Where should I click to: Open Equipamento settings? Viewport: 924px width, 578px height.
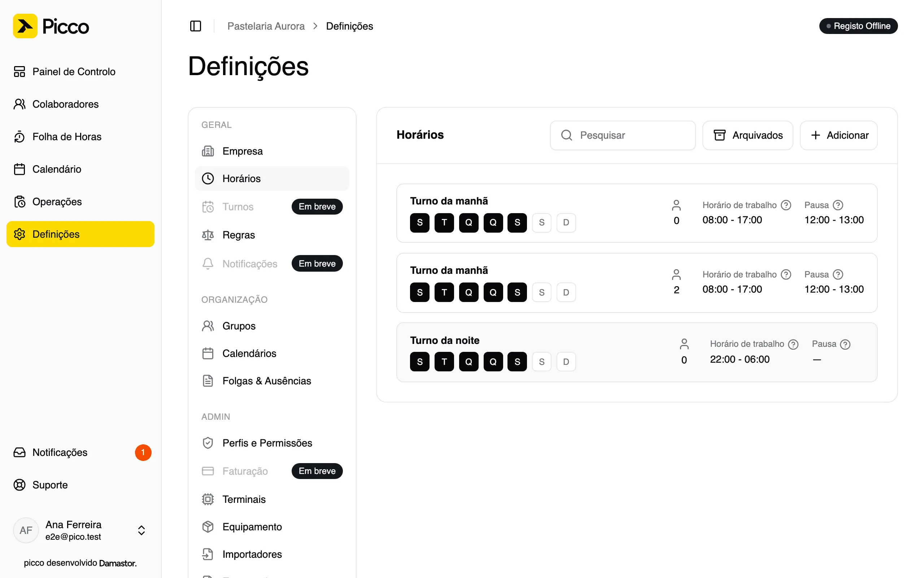coord(272,527)
